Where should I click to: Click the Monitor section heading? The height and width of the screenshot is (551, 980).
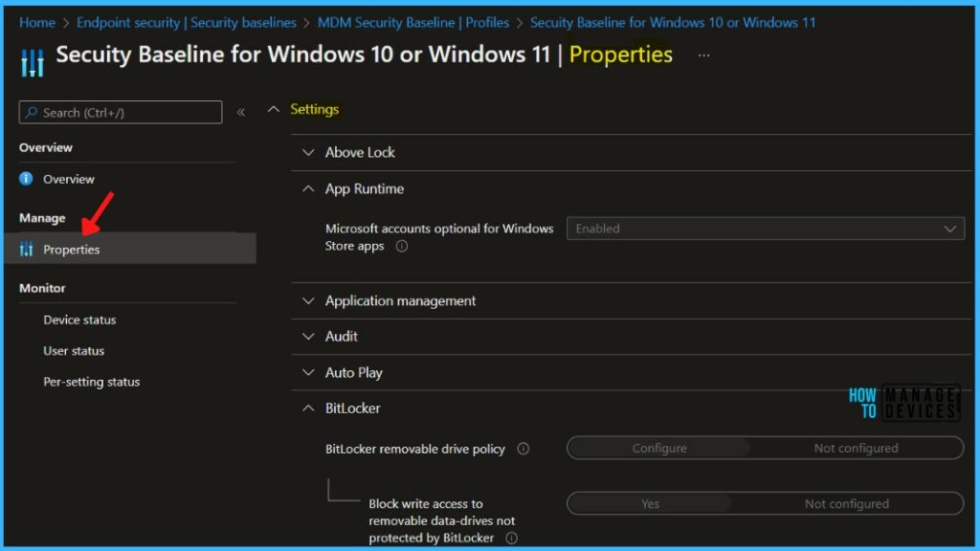click(42, 288)
